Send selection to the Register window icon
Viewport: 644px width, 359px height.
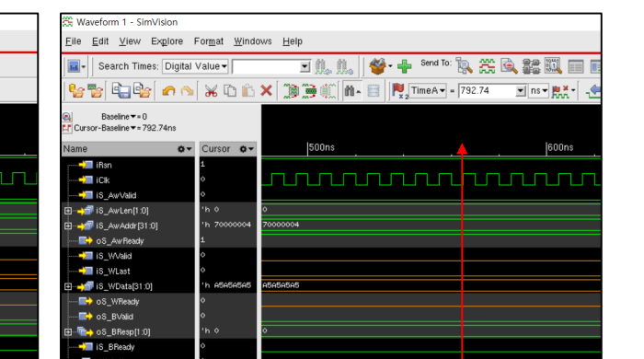[575, 66]
